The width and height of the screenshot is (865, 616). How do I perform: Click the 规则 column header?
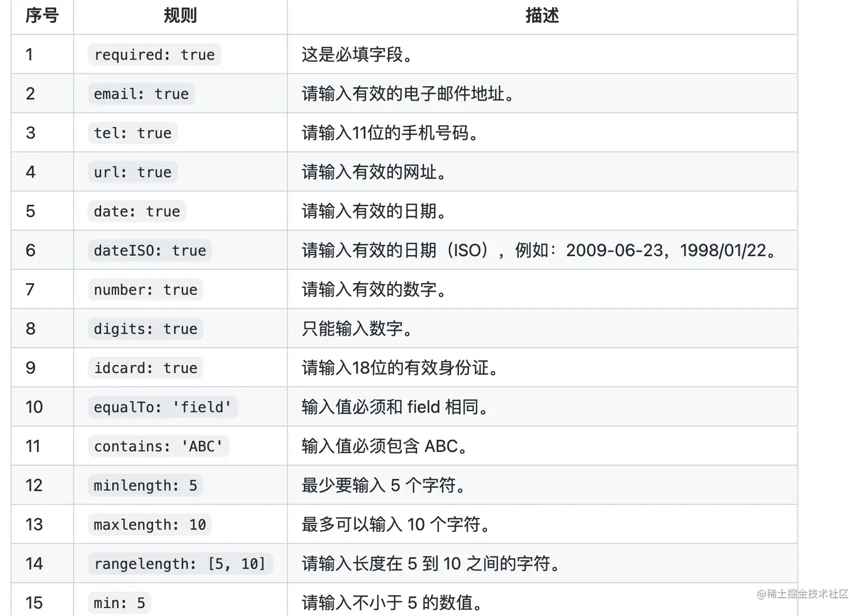click(x=180, y=15)
